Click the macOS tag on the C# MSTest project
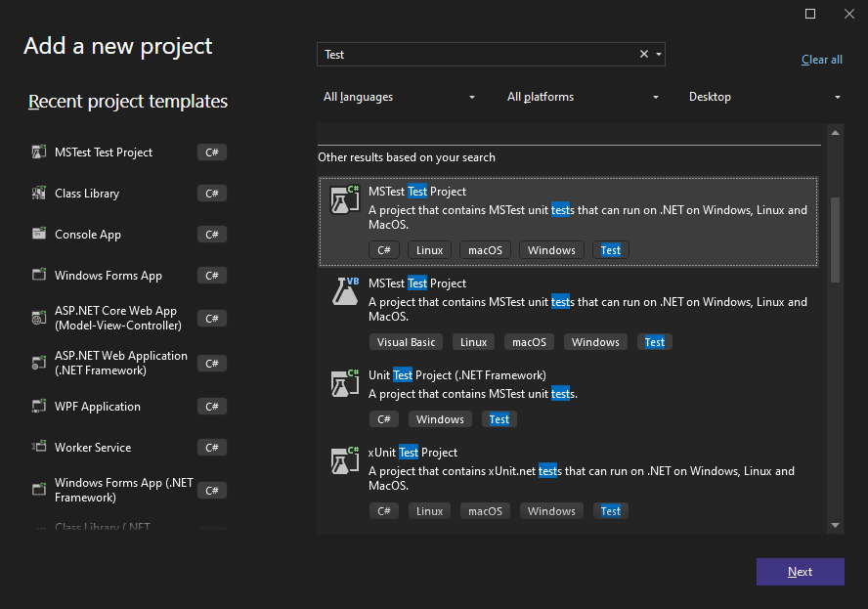Viewport: 868px width, 609px height. (x=486, y=250)
